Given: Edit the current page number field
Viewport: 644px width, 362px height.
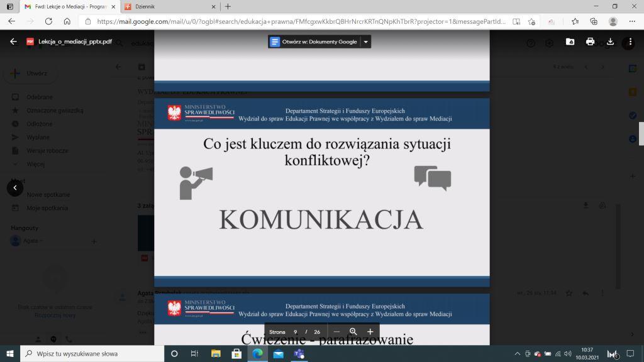Looking at the screenshot, I should tap(295, 332).
